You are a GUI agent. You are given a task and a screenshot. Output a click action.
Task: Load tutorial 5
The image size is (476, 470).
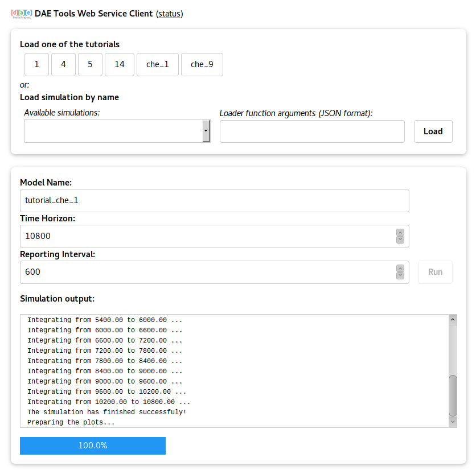coord(90,64)
